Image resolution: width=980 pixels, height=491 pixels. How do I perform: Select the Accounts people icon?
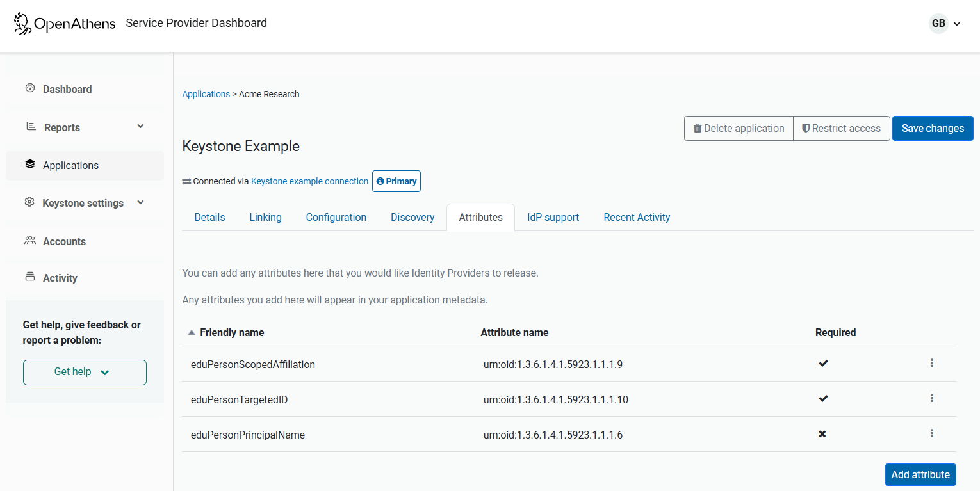click(x=29, y=241)
